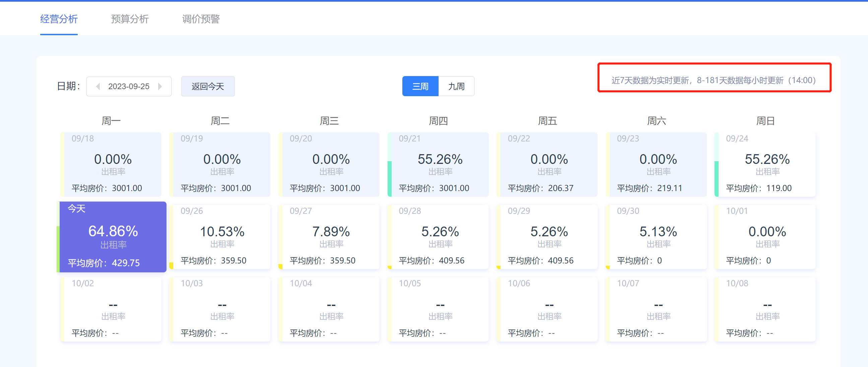Open the 10/08 day card
The width and height of the screenshot is (868, 367).
[x=765, y=309]
